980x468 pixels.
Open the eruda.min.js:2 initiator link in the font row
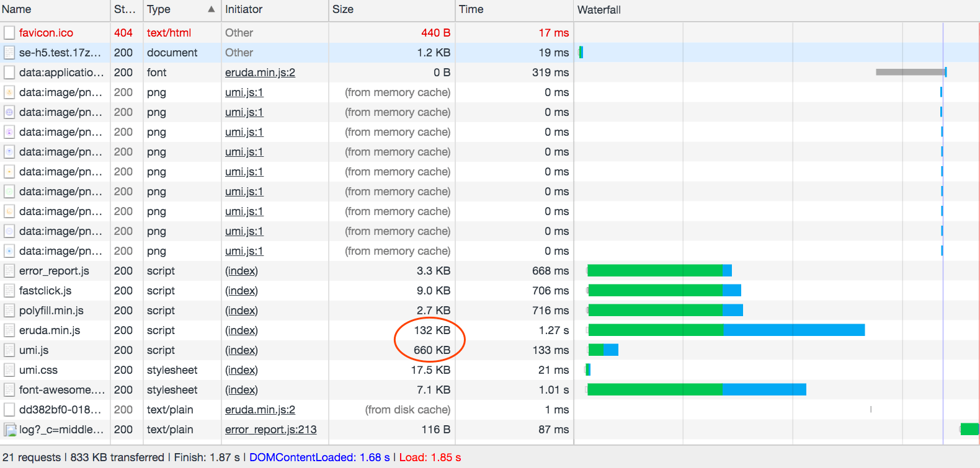click(x=260, y=73)
